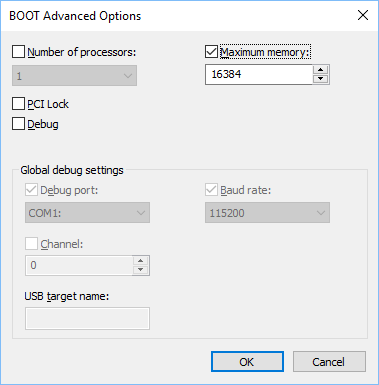Open the 115200 baud rate dropdown
The width and height of the screenshot is (379, 385).
coord(267,212)
